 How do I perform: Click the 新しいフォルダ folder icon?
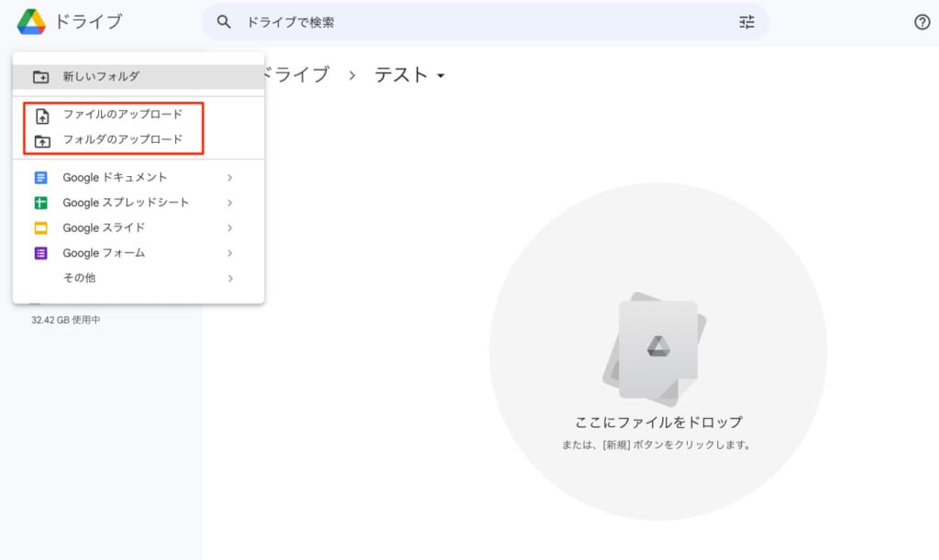41,77
